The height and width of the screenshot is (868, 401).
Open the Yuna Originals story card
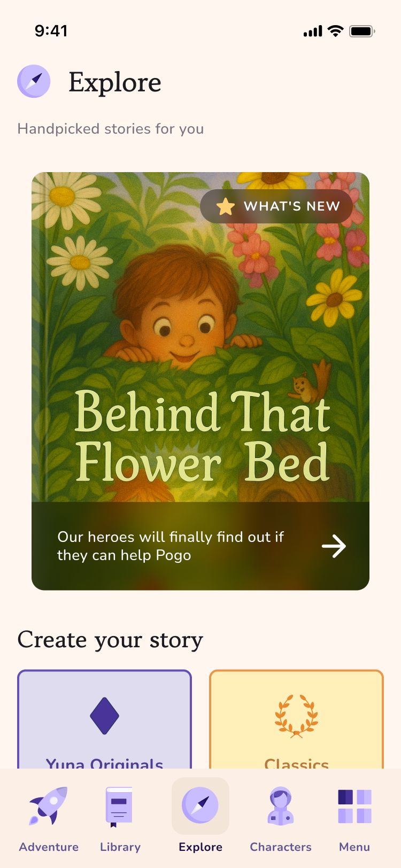[x=104, y=719]
